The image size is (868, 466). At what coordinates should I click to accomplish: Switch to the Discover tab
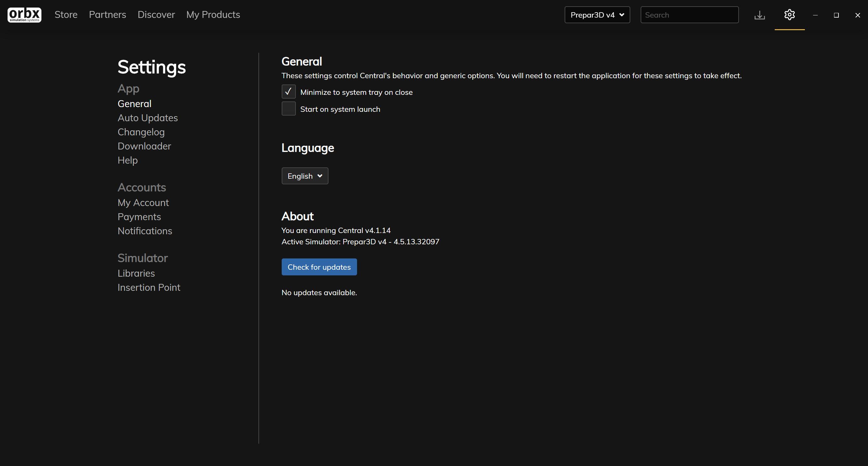coord(156,14)
